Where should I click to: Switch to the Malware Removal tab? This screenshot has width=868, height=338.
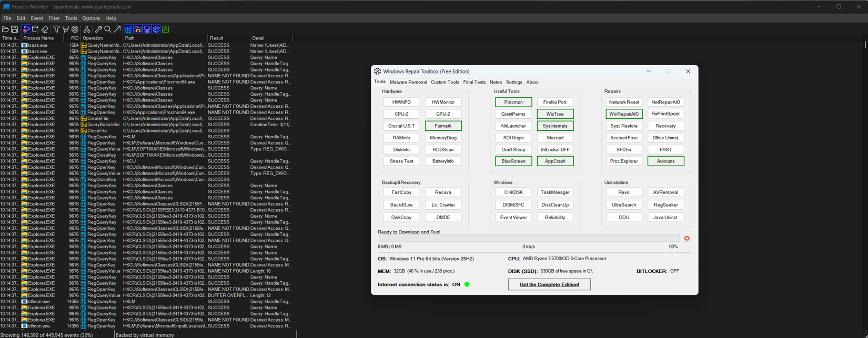[x=408, y=82]
